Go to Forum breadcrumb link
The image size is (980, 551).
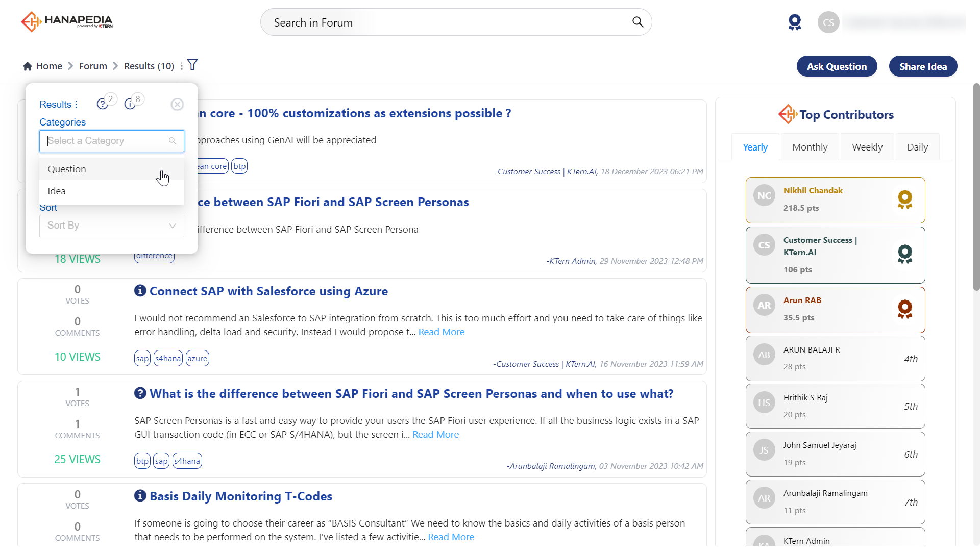(93, 66)
